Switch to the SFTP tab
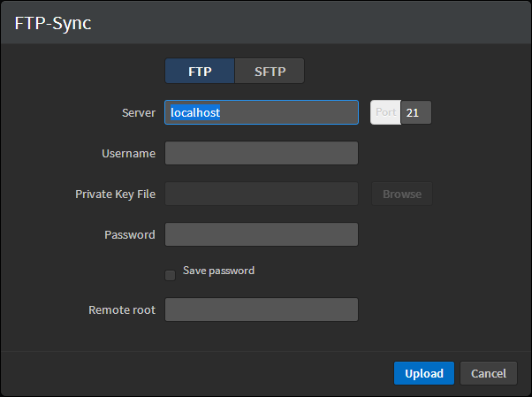This screenshot has height=397, width=532. coord(270,72)
